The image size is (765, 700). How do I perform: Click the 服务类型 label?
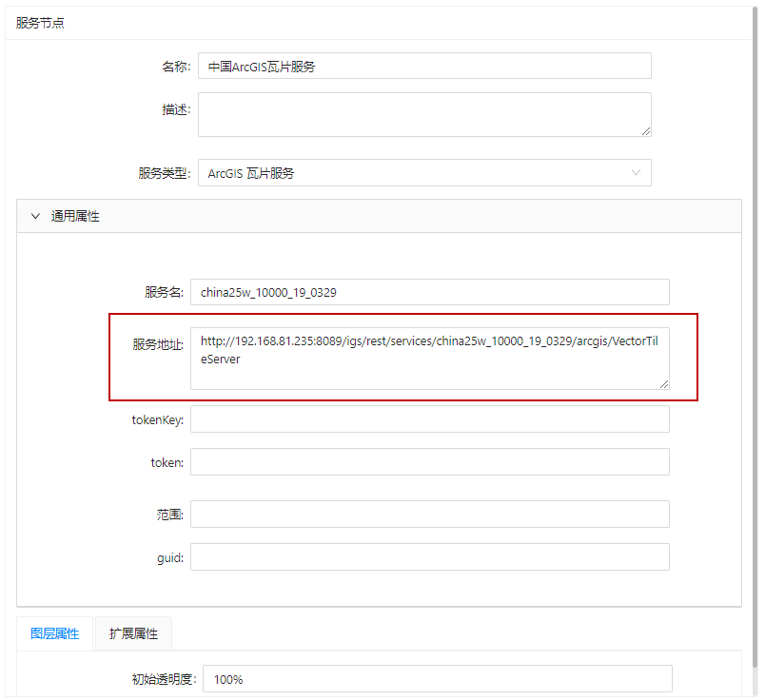[165, 173]
